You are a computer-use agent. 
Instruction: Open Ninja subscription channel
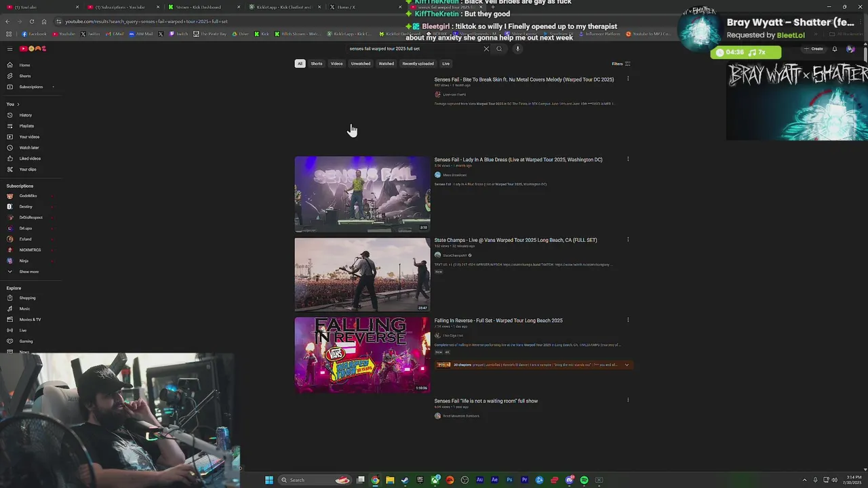(31, 261)
